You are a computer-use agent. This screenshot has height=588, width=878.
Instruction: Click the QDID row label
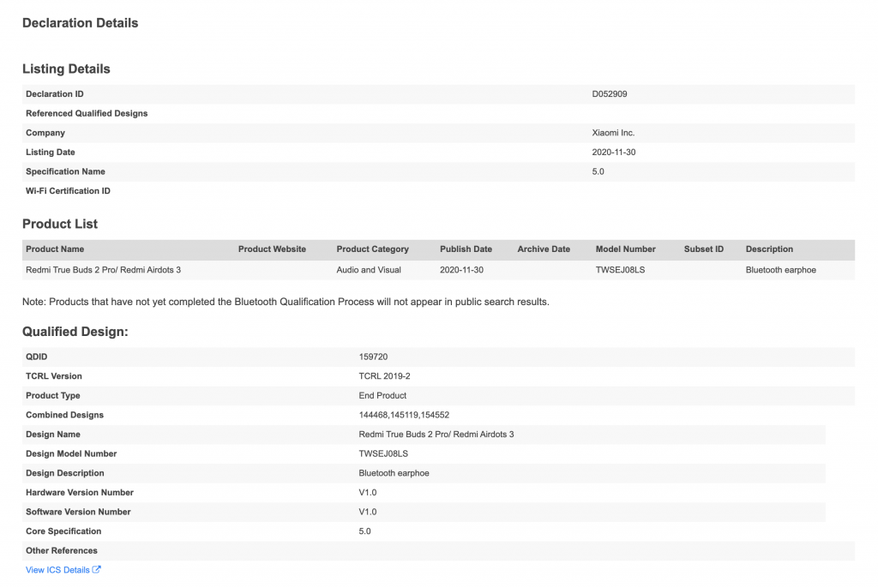(36, 357)
